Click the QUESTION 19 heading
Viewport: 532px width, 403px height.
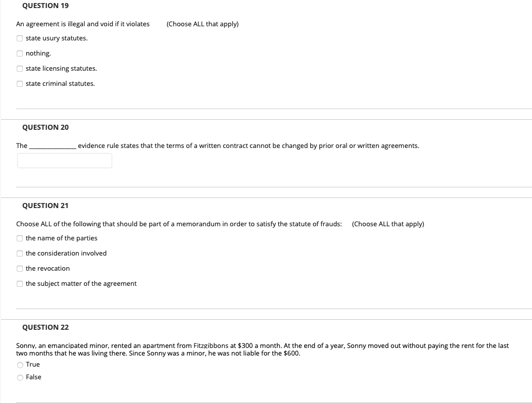point(45,6)
